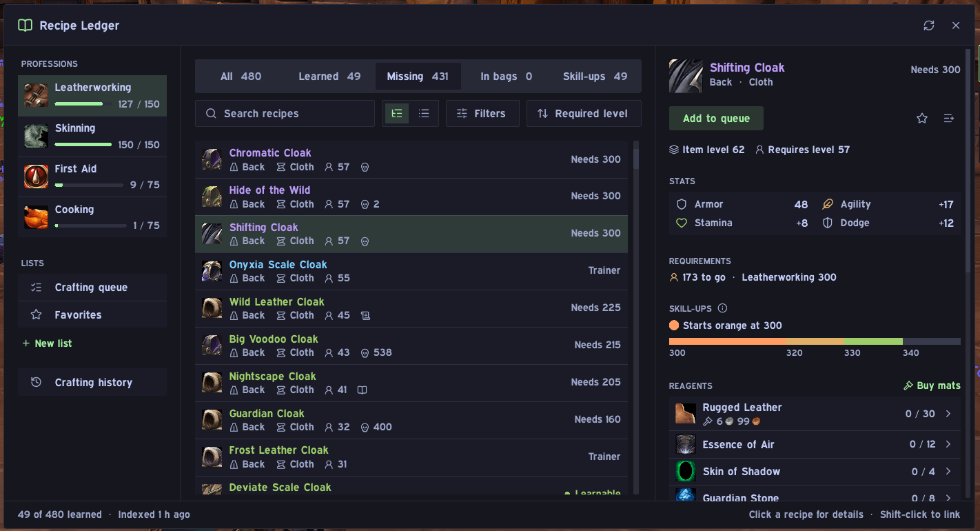
Task: Expand the Essence of Air reagent chevron
Action: [948, 445]
